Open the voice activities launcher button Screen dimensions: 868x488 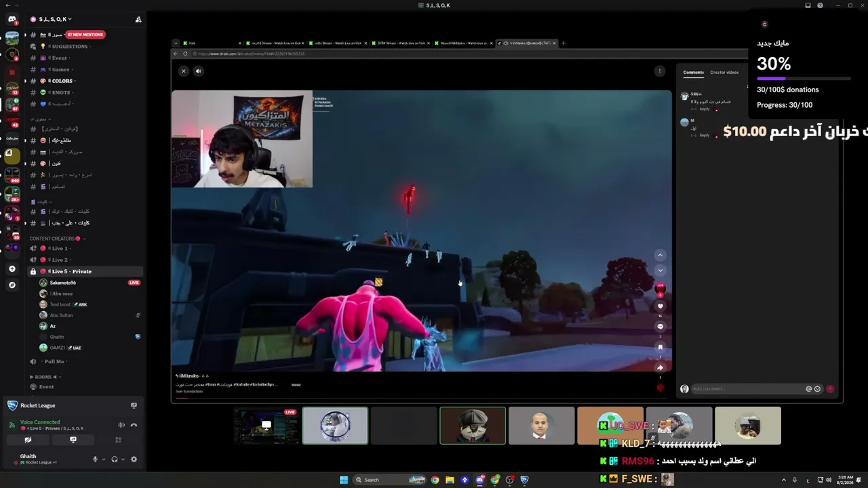[x=118, y=440]
